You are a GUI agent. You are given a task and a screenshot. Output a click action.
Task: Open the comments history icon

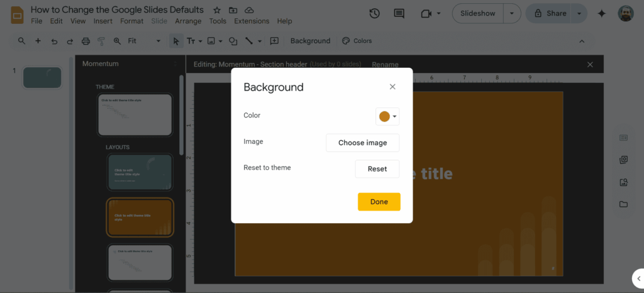[x=399, y=13]
